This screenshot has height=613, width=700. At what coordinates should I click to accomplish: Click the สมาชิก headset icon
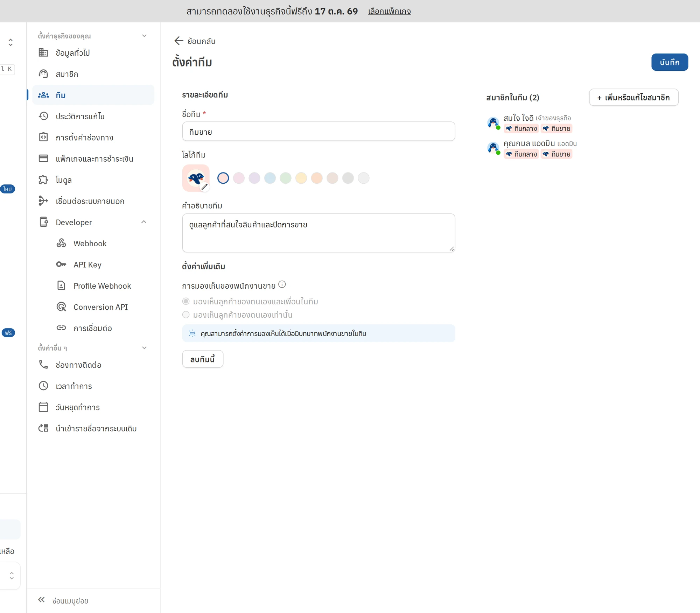pos(43,74)
